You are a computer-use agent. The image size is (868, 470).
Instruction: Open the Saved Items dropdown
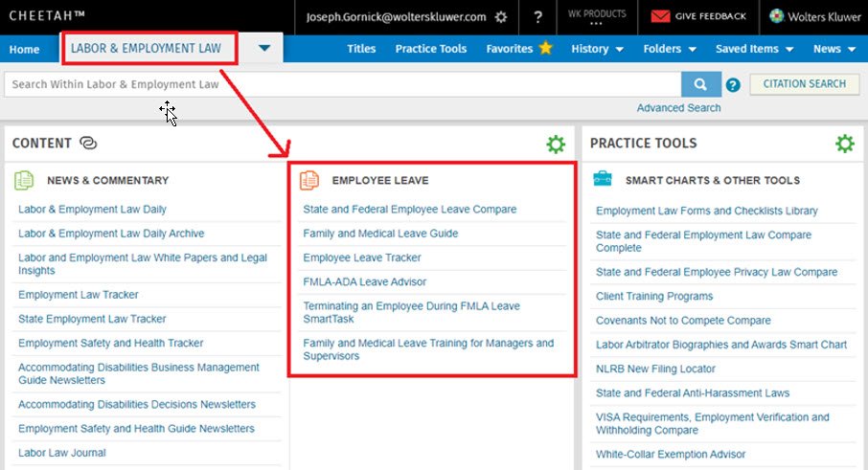click(754, 49)
